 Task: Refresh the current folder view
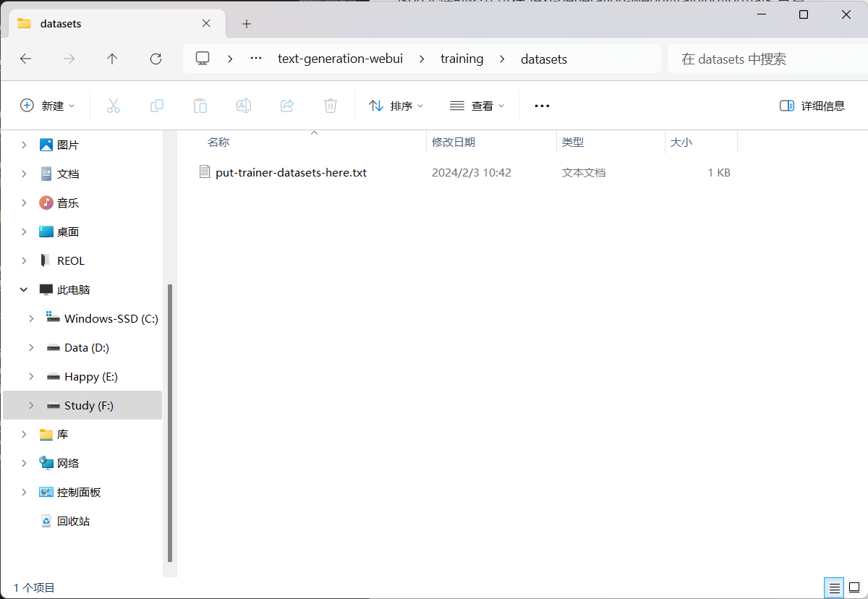156,59
